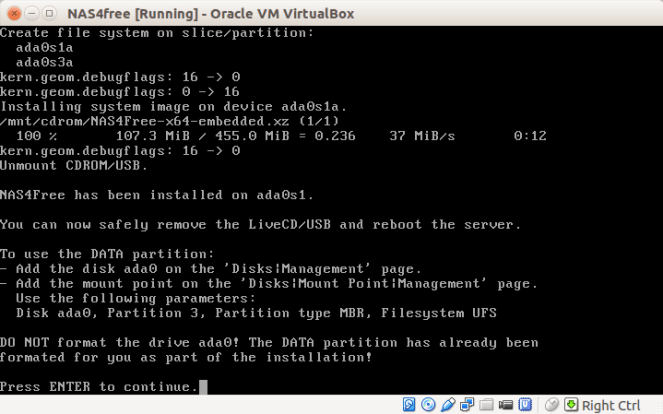Minimize the NAS4free VirtualBox window
663x414 pixels.
pyautogui.click(x=32, y=14)
